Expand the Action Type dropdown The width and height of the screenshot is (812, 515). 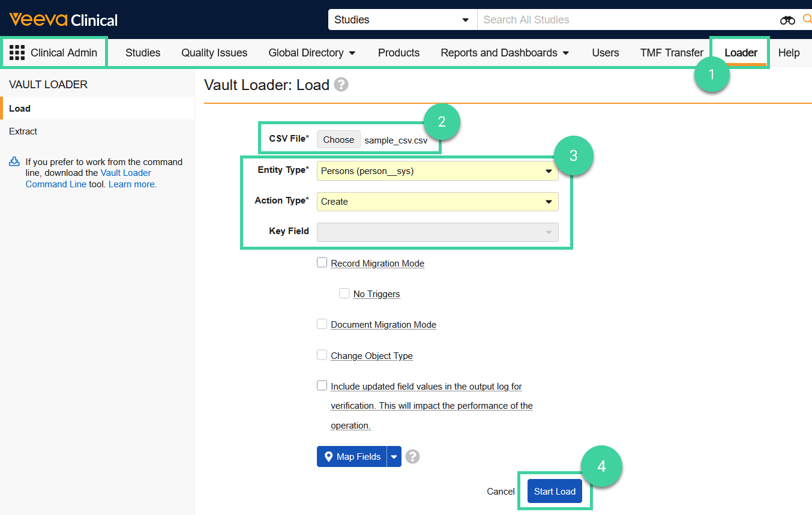[x=437, y=202]
